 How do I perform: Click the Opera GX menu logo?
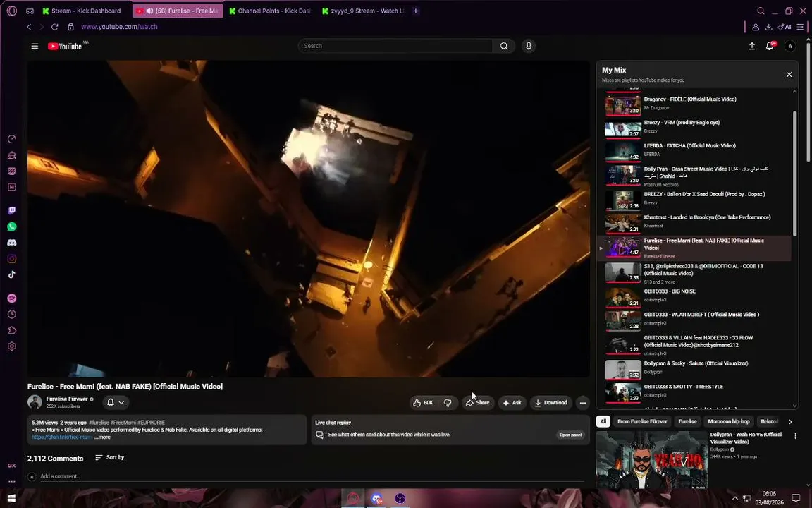(12, 11)
